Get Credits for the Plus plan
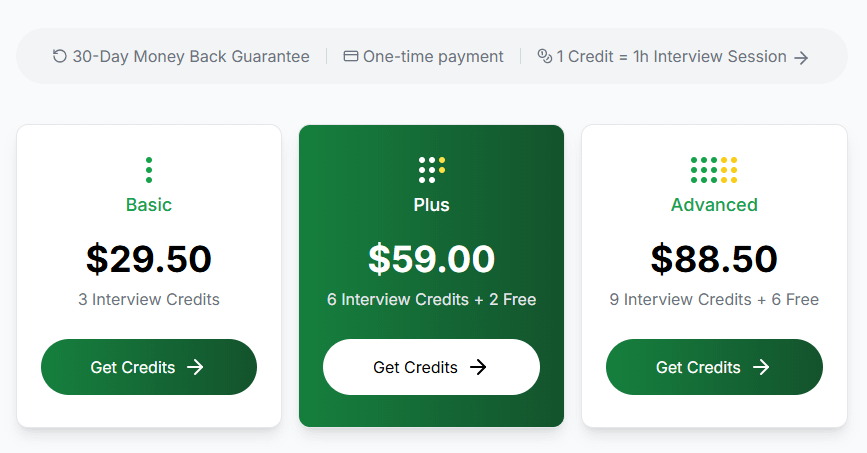The width and height of the screenshot is (867, 453). (x=431, y=367)
